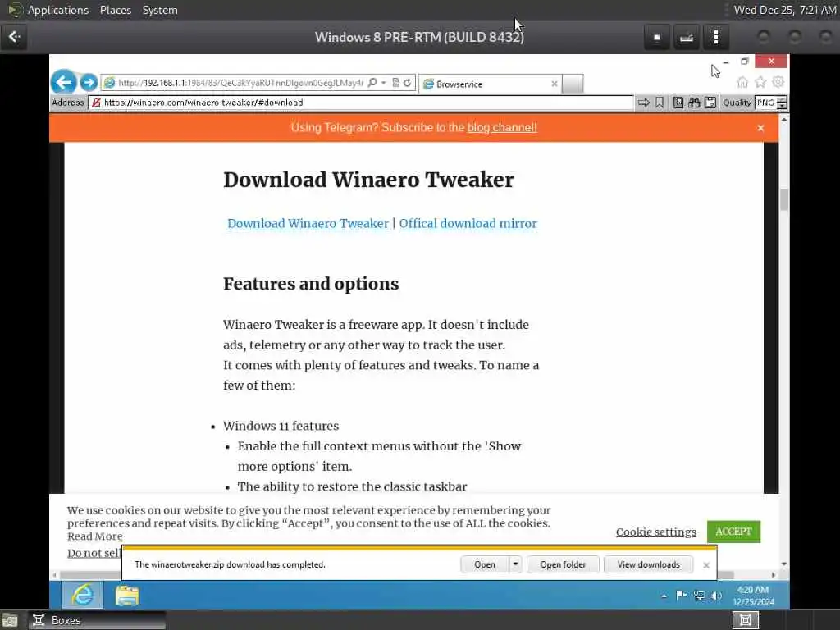Click Open in the download notification
The image size is (840, 630).
click(x=485, y=564)
